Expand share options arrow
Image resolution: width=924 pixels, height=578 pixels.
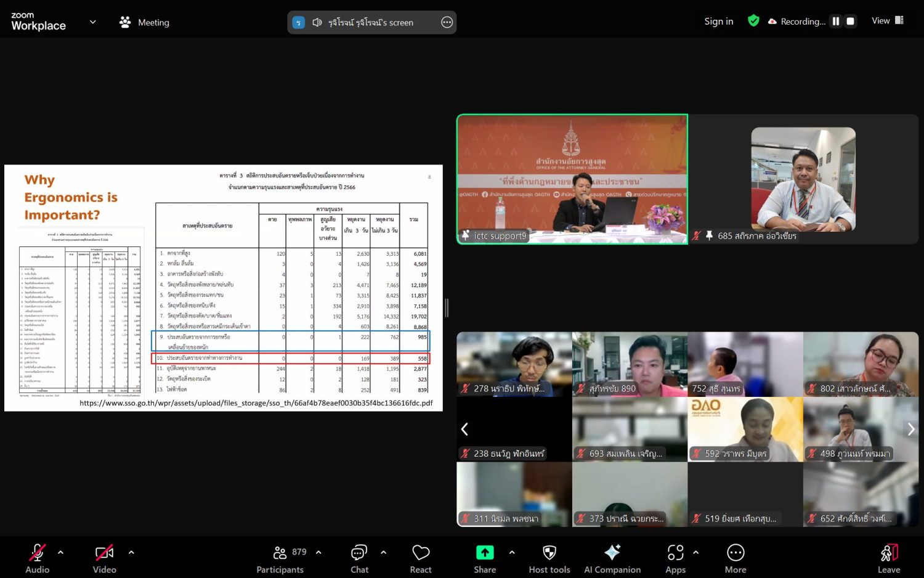(x=512, y=553)
